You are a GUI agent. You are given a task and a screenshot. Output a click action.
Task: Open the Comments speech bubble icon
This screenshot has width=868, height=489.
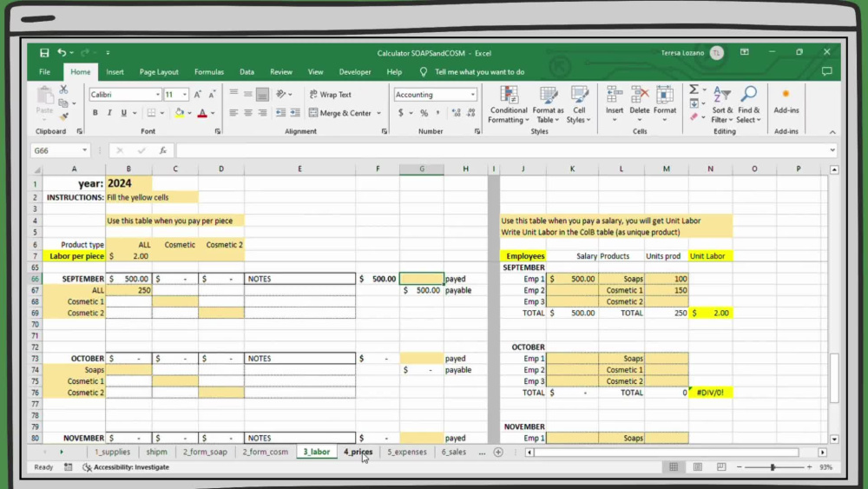pyautogui.click(x=826, y=71)
